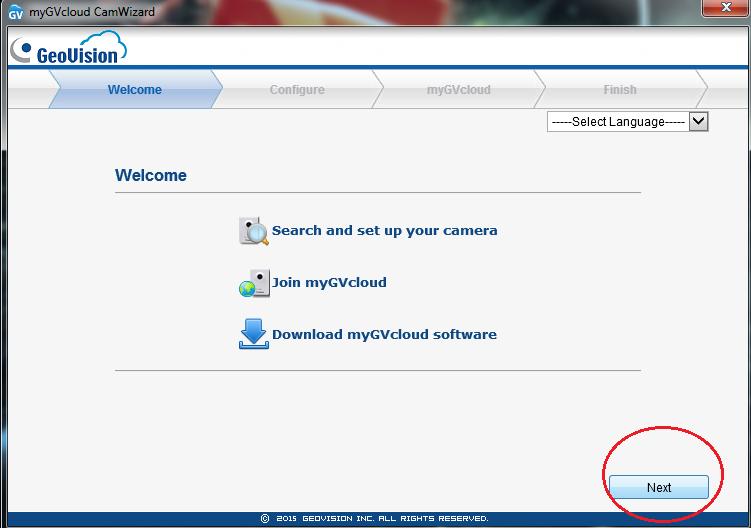751x528 pixels.
Task: Click the Next button
Action: coord(659,487)
